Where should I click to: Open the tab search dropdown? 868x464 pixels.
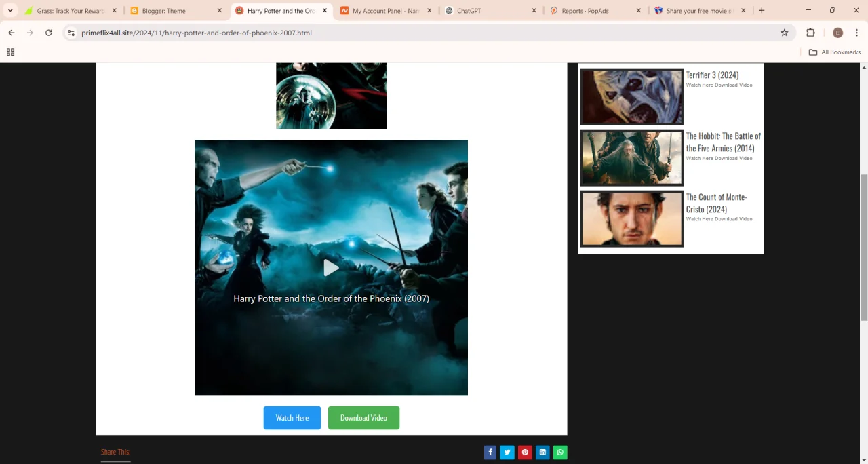coord(10,11)
